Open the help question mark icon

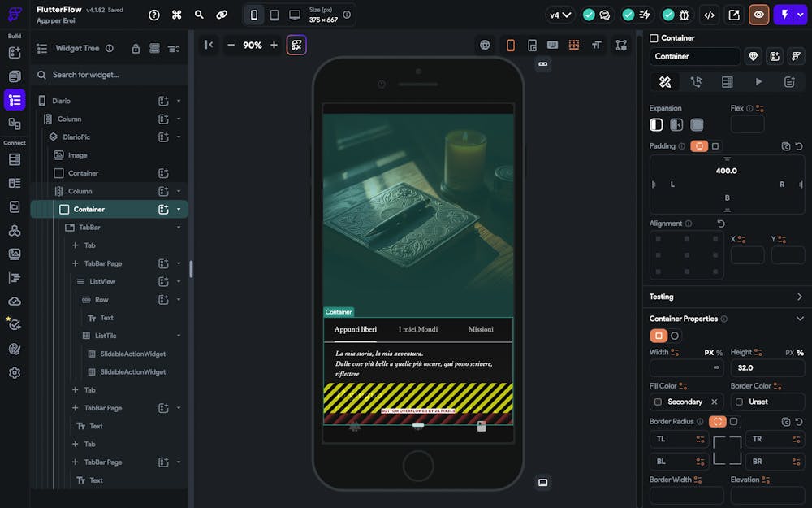pyautogui.click(x=154, y=15)
